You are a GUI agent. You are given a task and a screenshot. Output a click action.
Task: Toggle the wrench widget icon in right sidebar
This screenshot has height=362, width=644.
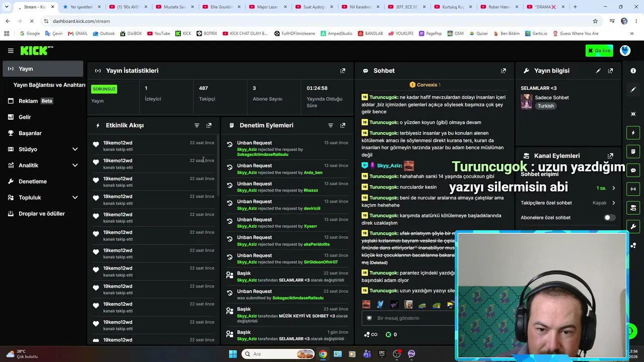[x=633, y=226]
